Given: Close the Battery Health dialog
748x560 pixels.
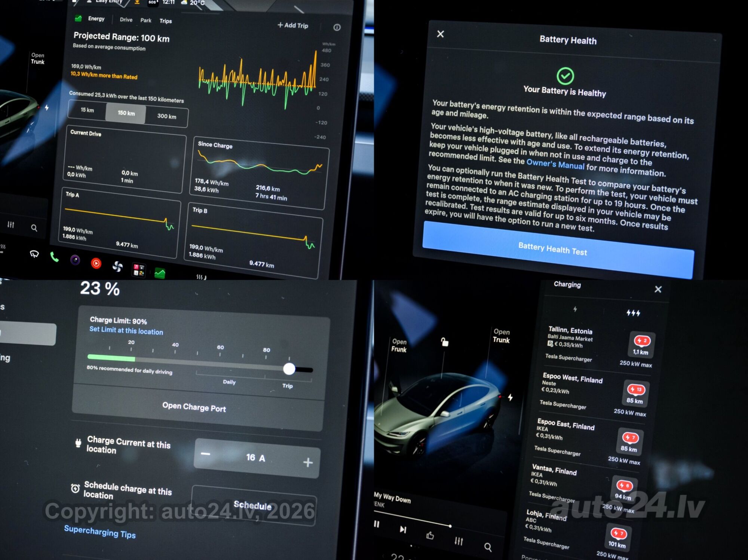Looking at the screenshot, I should [x=441, y=34].
